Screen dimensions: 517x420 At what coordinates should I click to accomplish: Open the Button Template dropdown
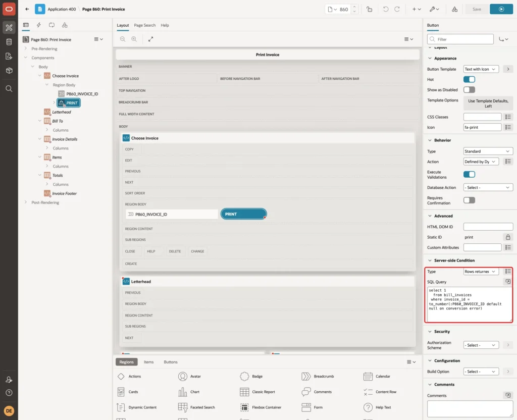(481, 69)
